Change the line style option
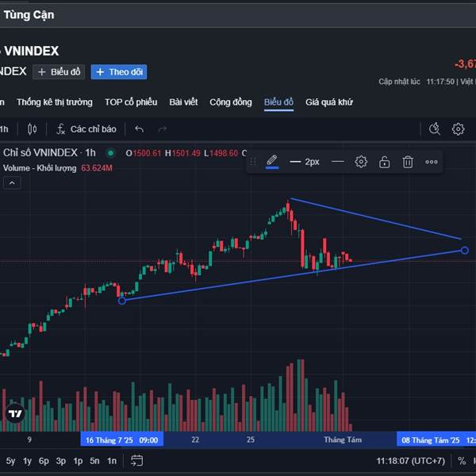 point(338,162)
